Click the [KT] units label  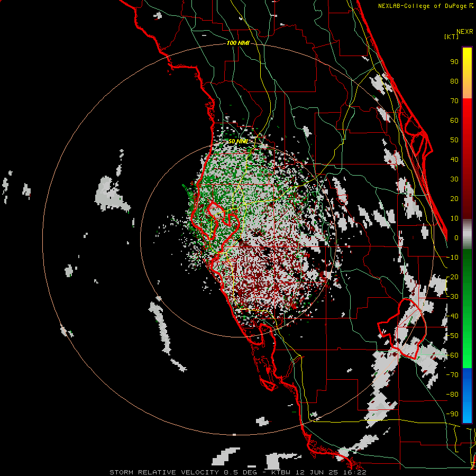(x=451, y=36)
